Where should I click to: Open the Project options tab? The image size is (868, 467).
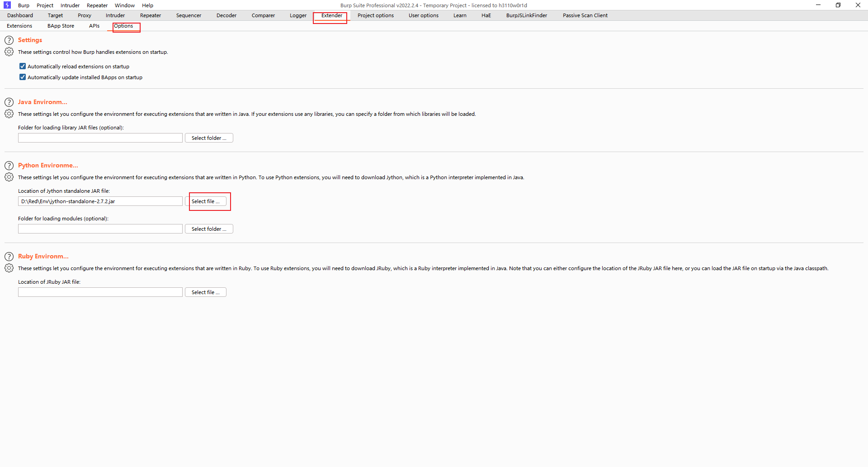click(375, 15)
